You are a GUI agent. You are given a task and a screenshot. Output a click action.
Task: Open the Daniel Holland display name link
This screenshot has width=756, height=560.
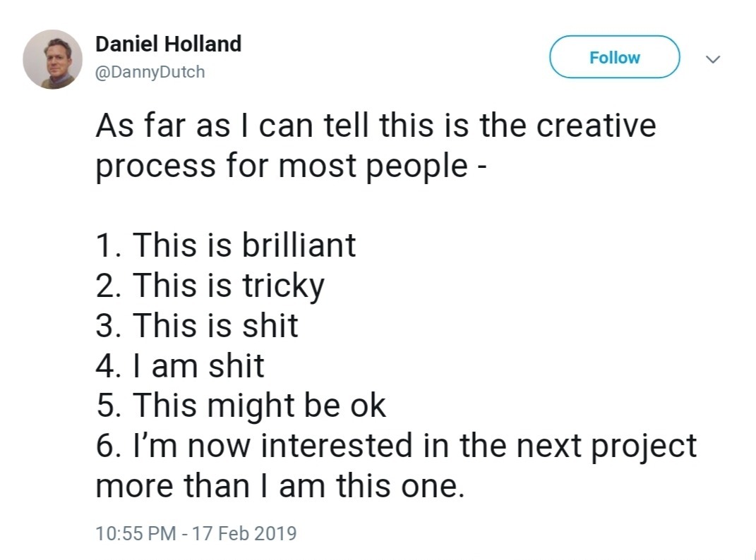point(168,44)
